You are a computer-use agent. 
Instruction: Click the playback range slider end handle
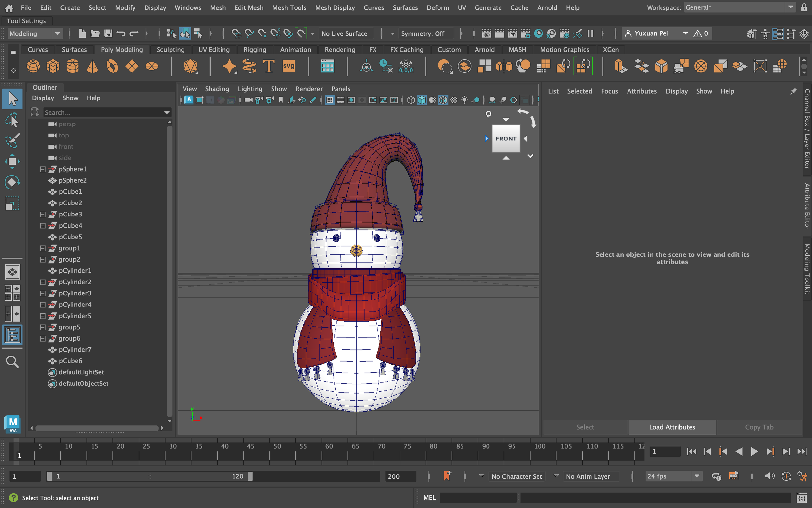click(250, 476)
